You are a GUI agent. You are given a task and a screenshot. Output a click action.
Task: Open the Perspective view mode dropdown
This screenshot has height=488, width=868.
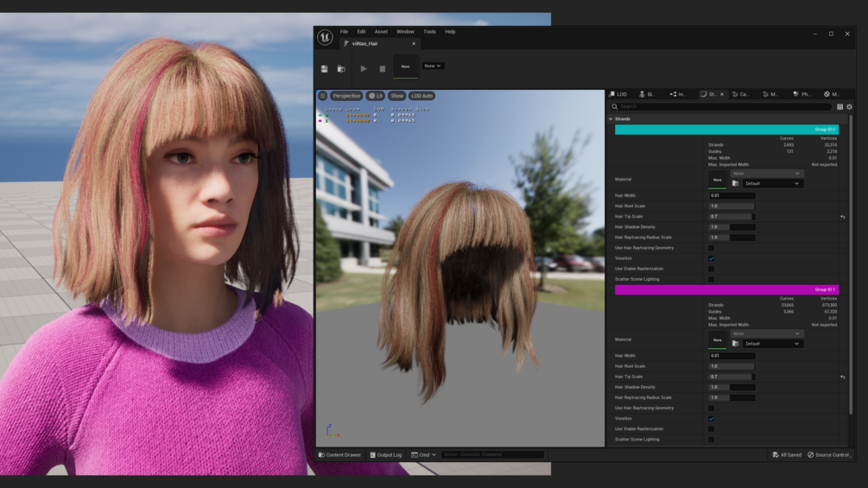(x=346, y=96)
